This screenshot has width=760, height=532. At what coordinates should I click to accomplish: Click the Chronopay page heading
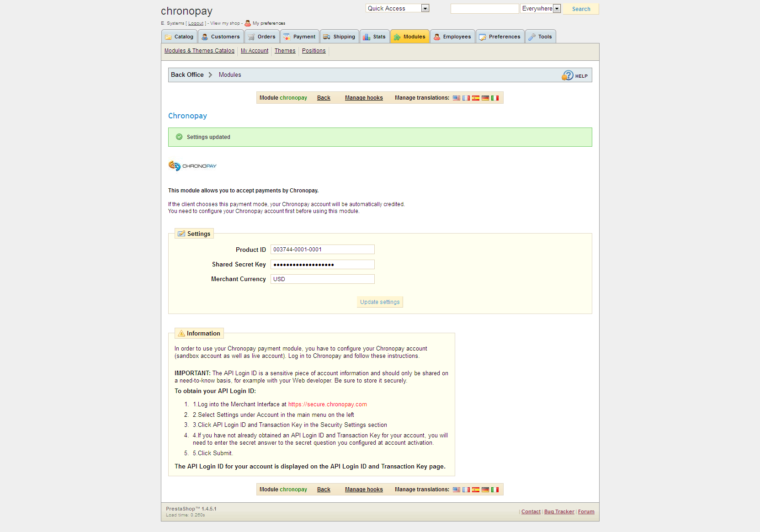[187, 116]
